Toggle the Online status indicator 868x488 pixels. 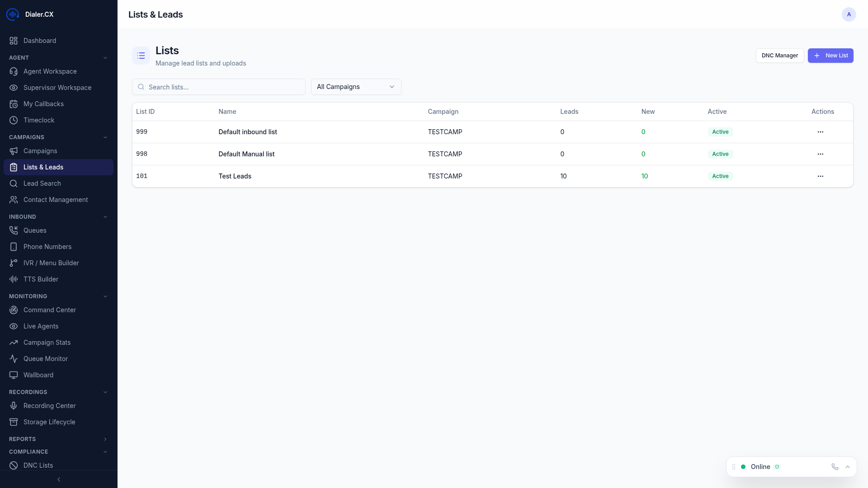point(743,467)
